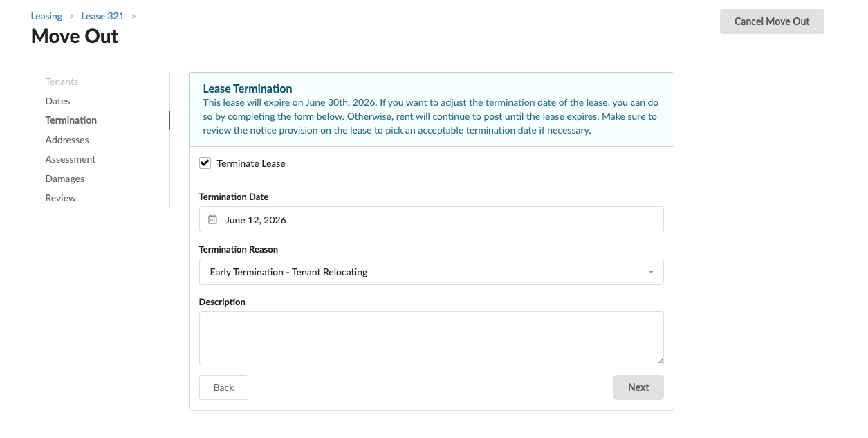Click the textarea resize handle in Description
The height and width of the screenshot is (438, 868).
(x=660, y=361)
